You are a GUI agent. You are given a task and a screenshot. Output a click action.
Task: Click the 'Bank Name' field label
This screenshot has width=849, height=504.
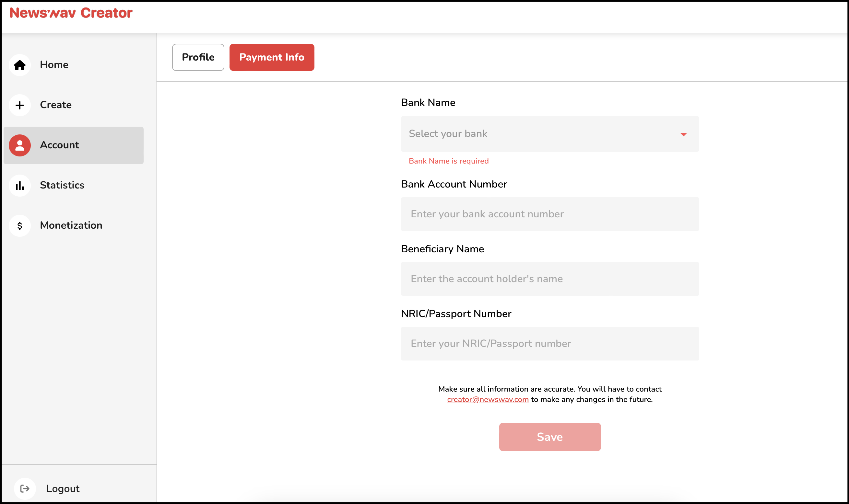428,103
